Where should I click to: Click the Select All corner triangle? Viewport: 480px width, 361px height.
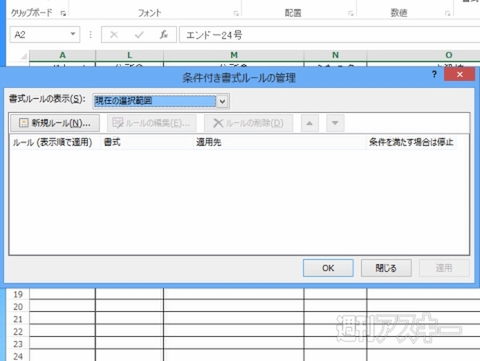click(x=23, y=56)
